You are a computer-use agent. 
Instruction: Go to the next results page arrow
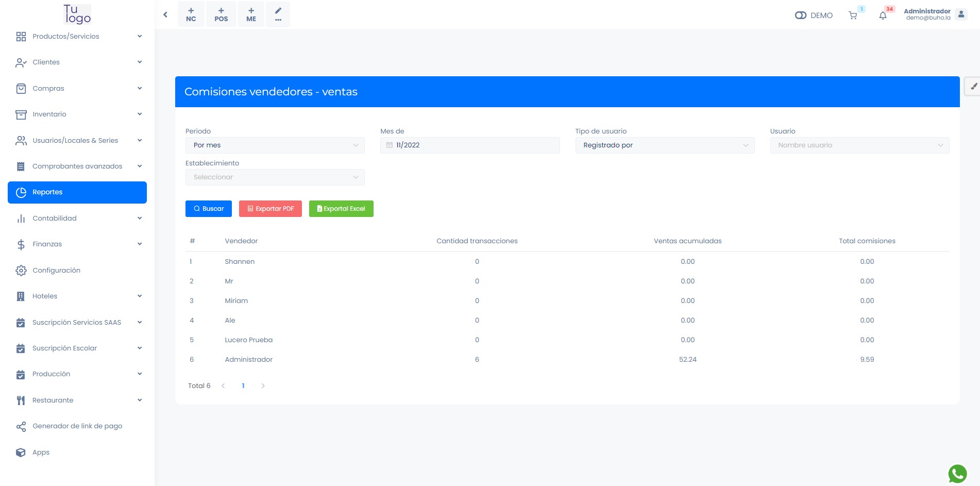click(263, 386)
